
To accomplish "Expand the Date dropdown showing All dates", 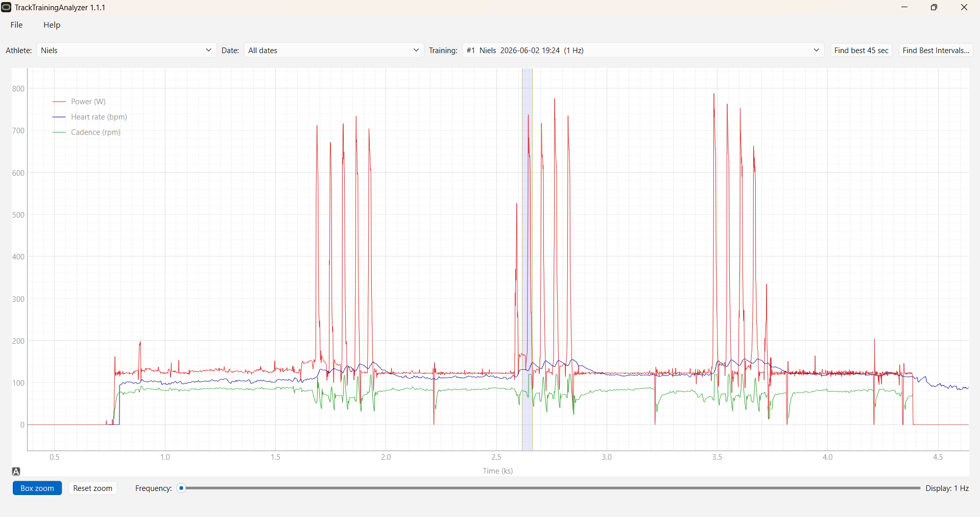I will 333,50.
